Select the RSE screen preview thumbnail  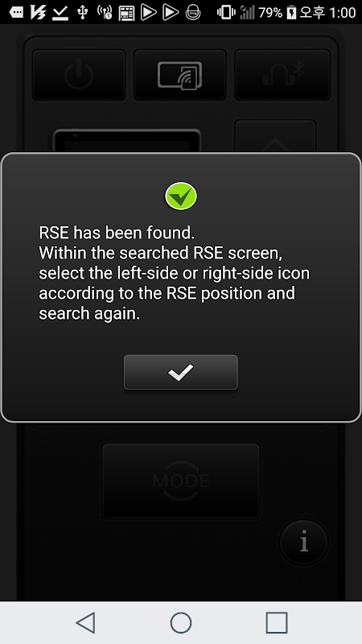pos(127,142)
